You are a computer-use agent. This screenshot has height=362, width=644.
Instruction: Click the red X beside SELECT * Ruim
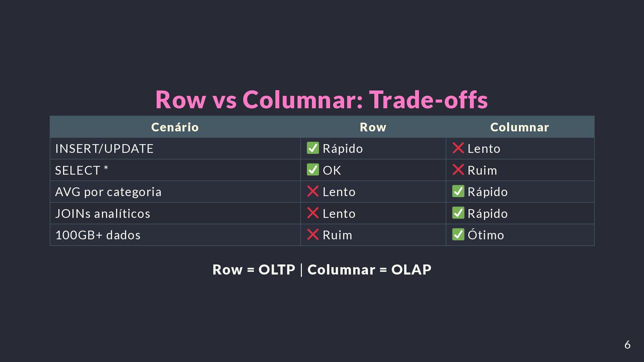tap(458, 170)
